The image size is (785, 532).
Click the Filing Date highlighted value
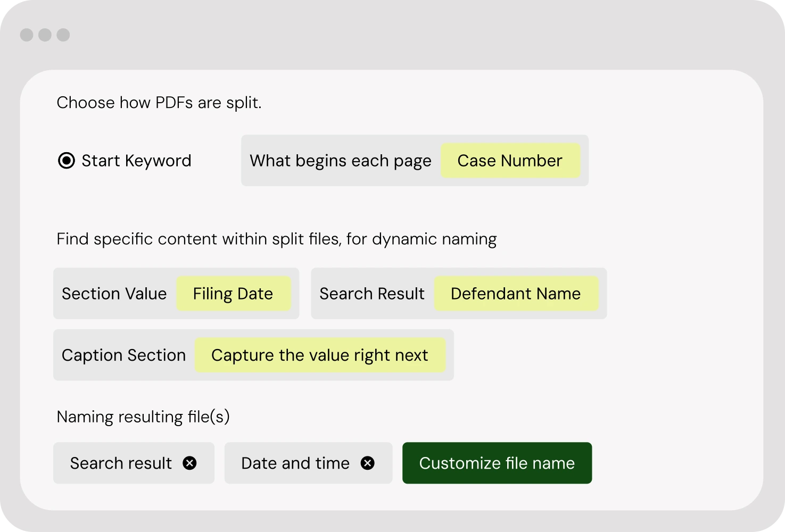(x=233, y=294)
